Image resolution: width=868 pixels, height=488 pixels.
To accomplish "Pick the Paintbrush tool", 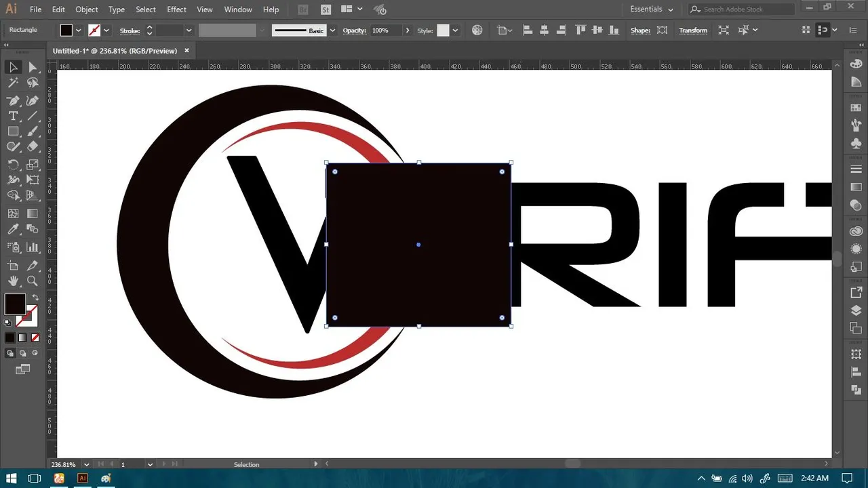I will (33, 131).
